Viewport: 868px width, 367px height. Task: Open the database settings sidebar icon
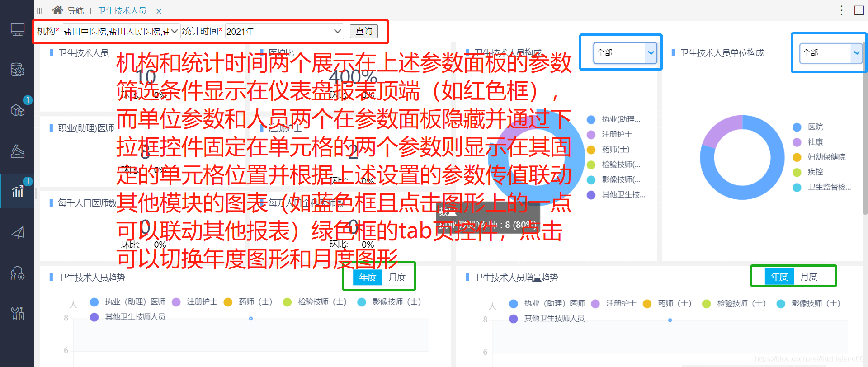[17, 70]
